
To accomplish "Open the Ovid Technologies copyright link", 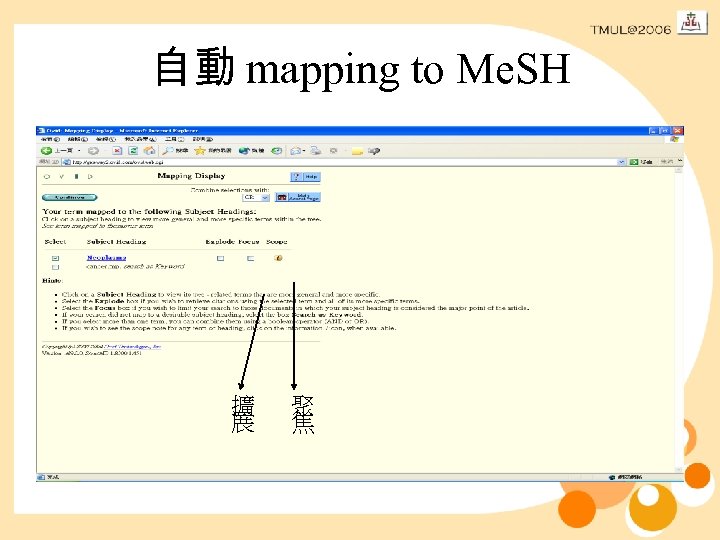I will click(131, 347).
